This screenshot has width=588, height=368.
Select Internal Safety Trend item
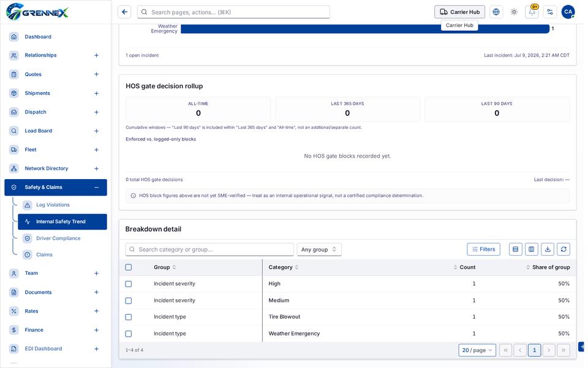62,222
